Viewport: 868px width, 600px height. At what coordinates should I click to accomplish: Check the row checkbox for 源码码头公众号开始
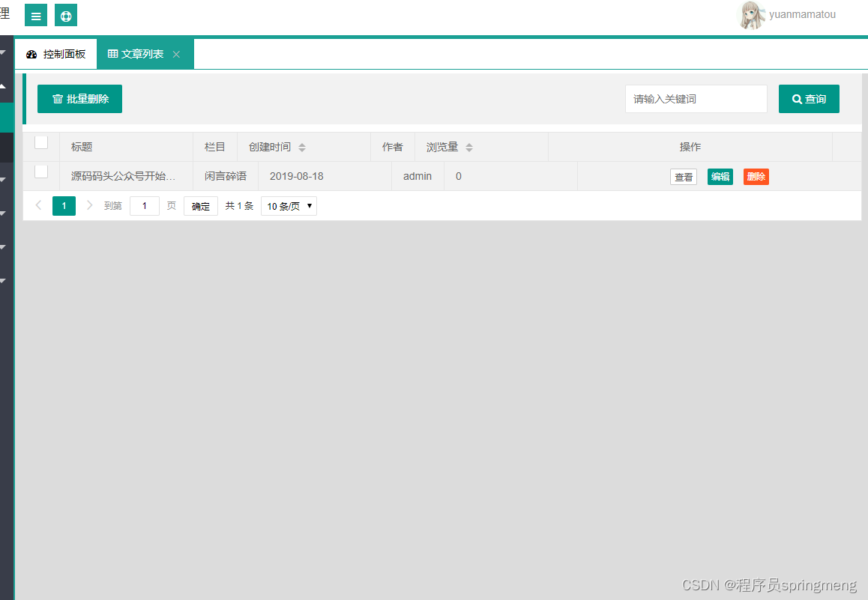(41, 172)
